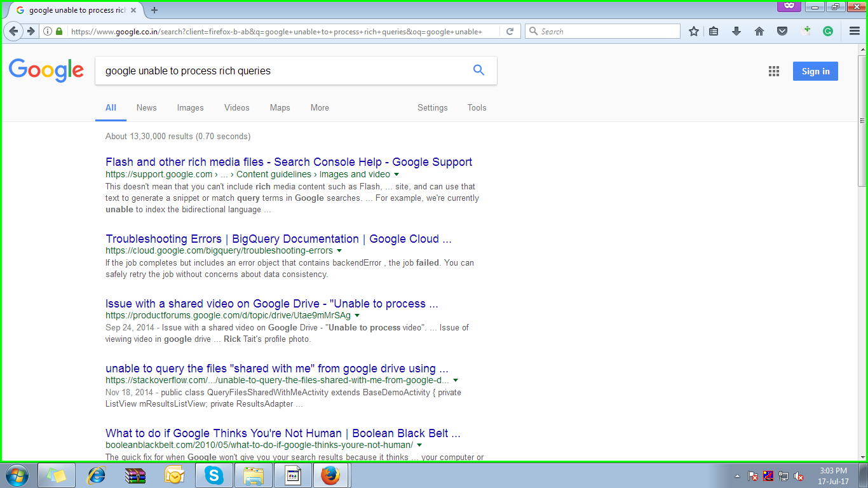
Task: Click the private browsing mask icon
Action: 789,6
